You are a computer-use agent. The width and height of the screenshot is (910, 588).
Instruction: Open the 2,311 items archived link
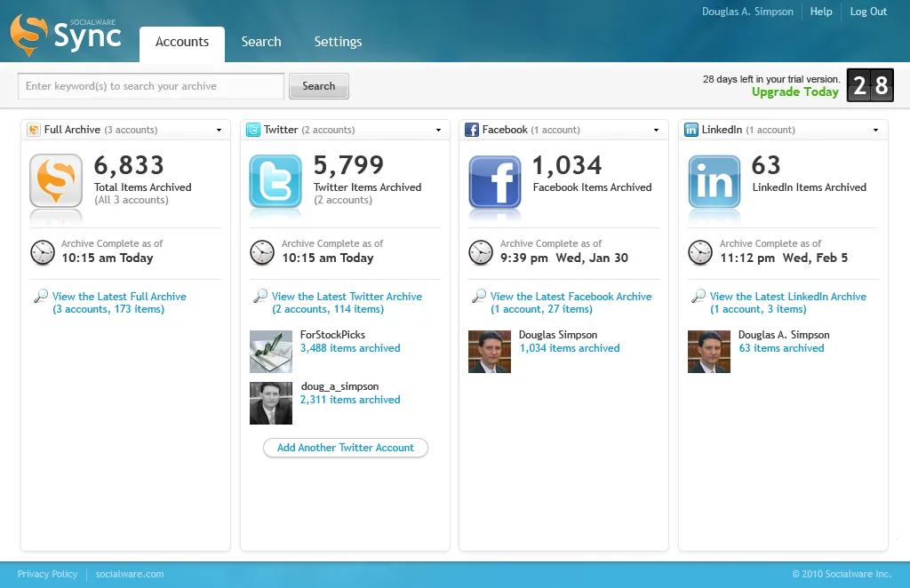click(x=350, y=400)
